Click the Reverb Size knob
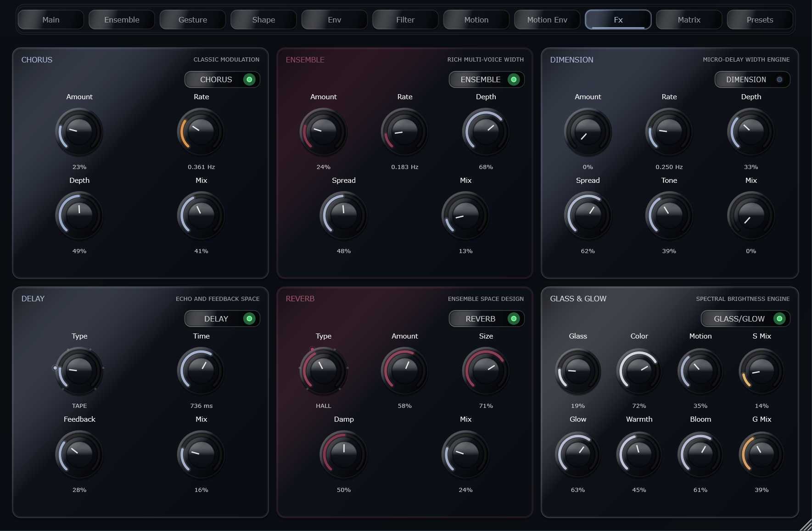Viewport: 812px width, 531px height. (486, 371)
